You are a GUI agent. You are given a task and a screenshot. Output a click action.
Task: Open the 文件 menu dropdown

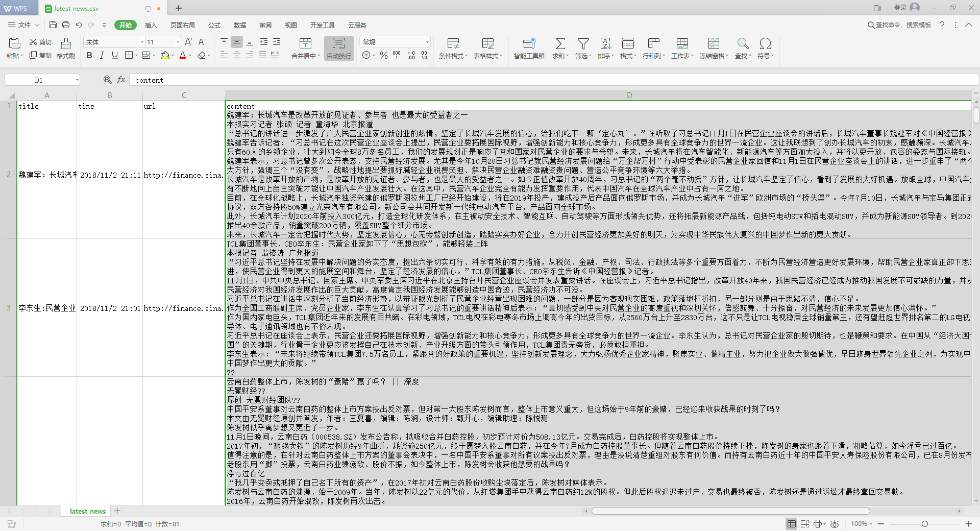pos(24,25)
